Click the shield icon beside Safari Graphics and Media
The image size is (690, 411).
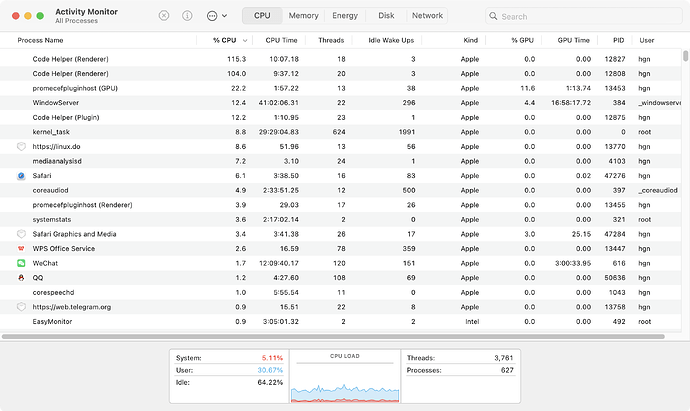point(21,234)
